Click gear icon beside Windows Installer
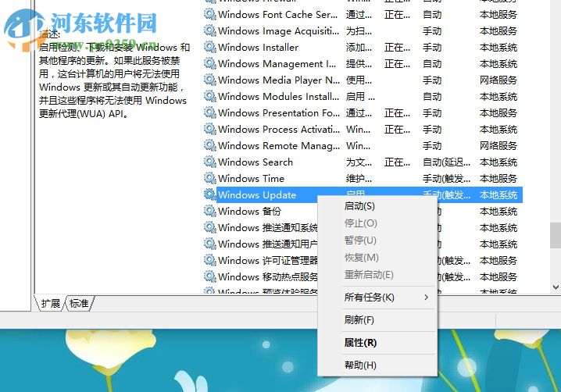The width and height of the screenshot is (561, 392). click(210, 47)
